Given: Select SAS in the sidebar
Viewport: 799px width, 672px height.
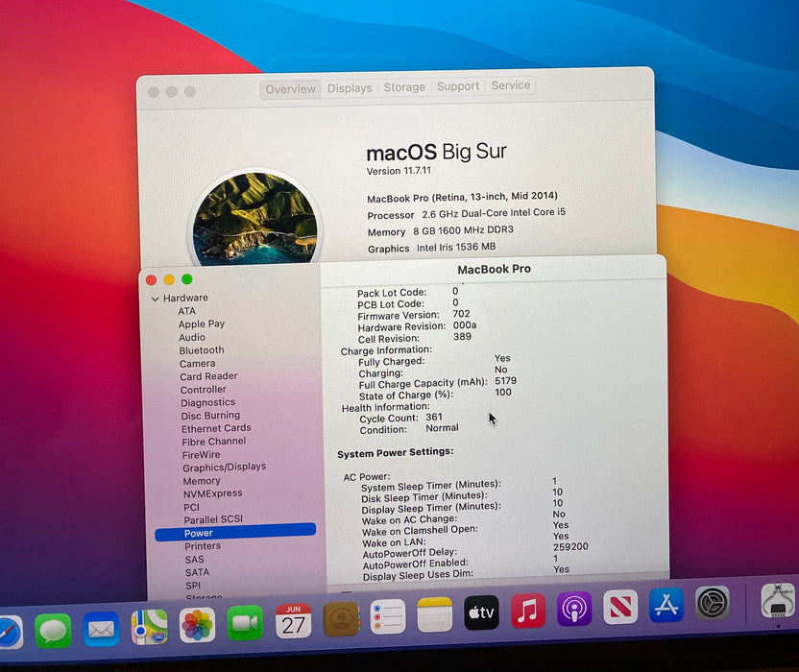Looking at the screenshot, I should [194, 560].
